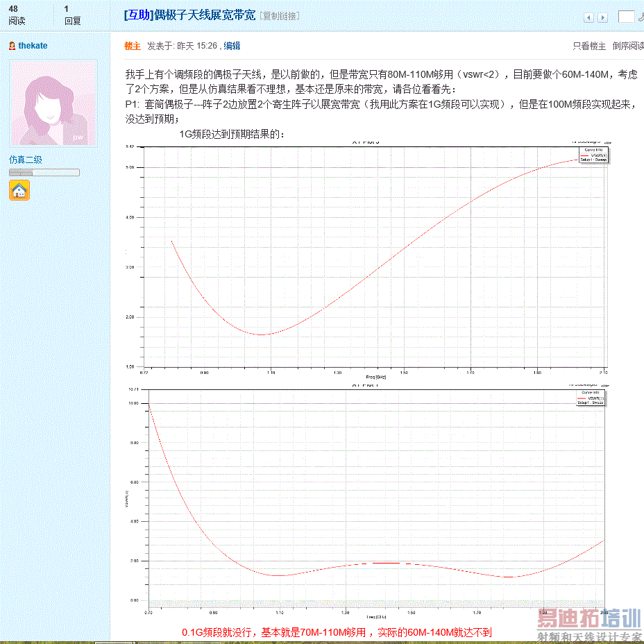Click the red caption text 0.1G频段就没行
Image resolution: width=644 pixels, height=644 pixels.
(337, 632)
